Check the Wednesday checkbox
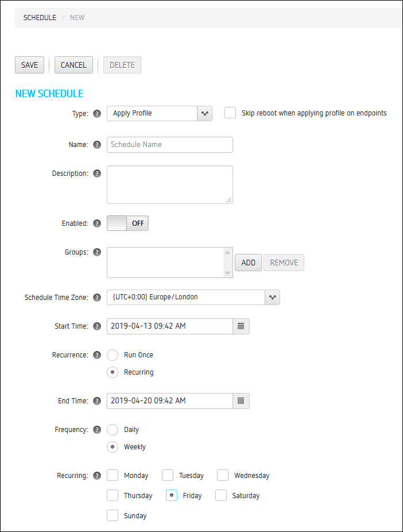The width and height of the screenshot is (403, 532). point(223,475)
